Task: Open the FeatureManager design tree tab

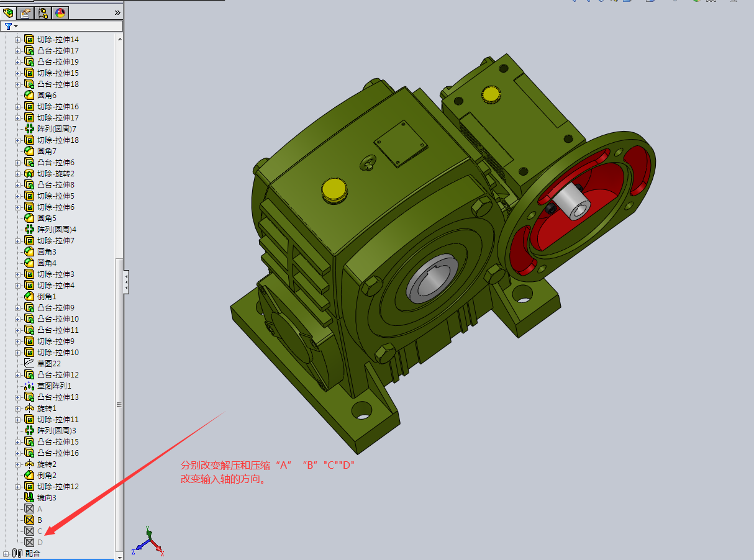Action: (8, 12)
